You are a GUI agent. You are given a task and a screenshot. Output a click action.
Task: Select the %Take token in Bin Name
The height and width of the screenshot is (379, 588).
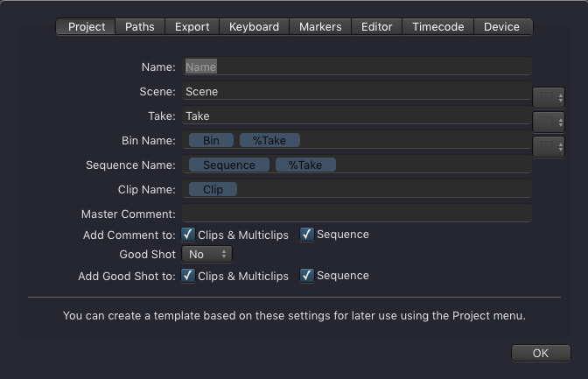point(269,140)
